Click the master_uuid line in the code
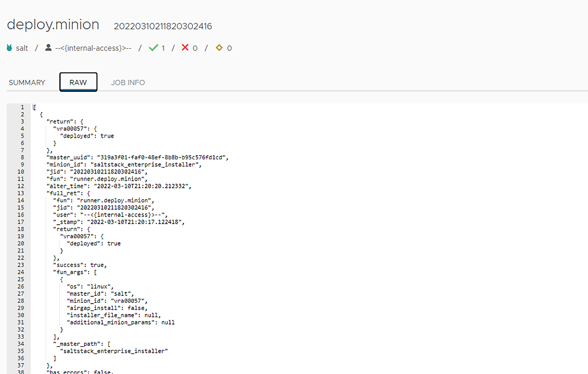 coord(137,158)
